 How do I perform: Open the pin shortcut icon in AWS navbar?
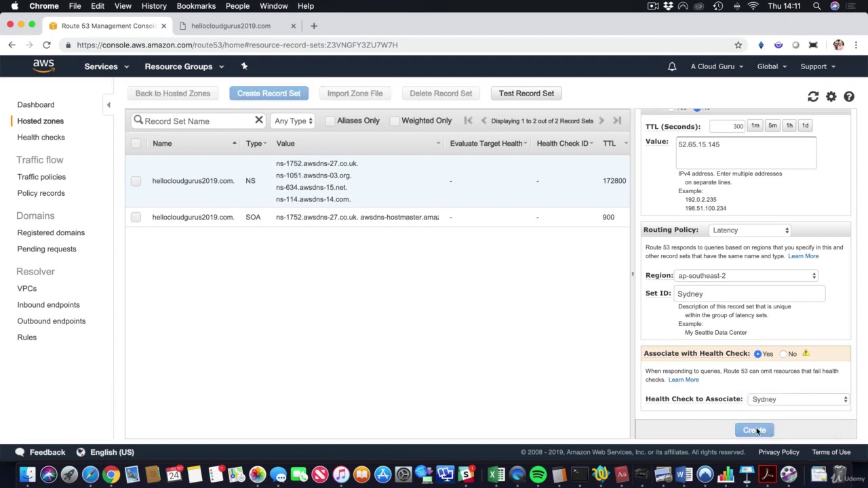[x=244, y=66]
